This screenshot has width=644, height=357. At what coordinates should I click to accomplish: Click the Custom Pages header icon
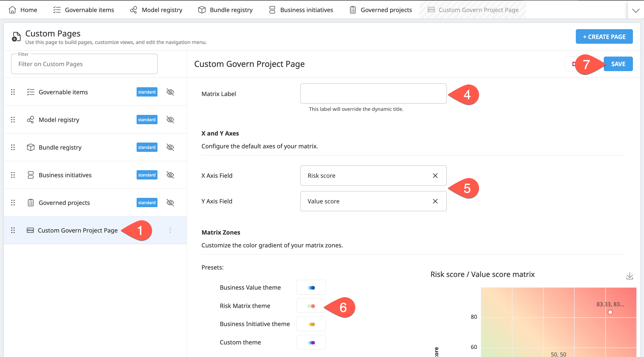coord(16,37)
